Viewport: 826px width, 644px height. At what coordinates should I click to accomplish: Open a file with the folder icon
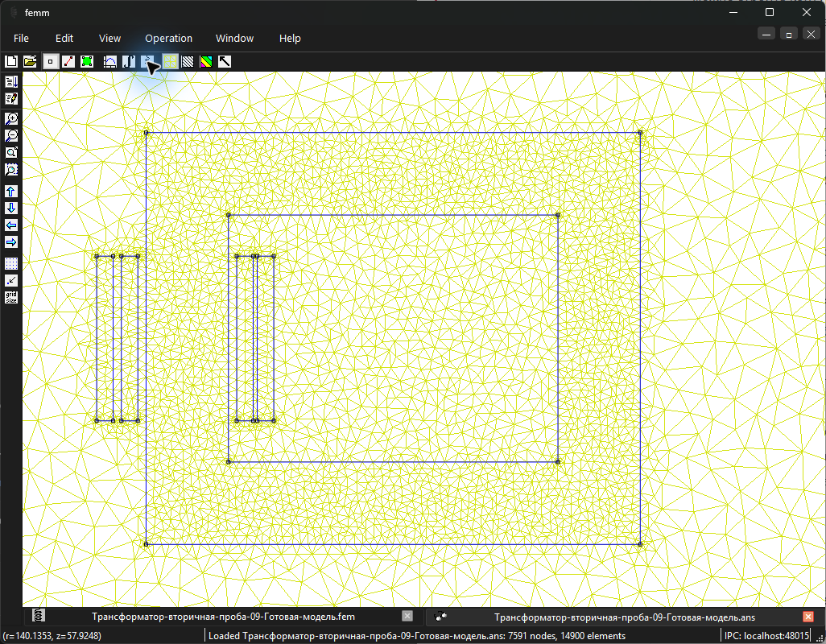point(30,62)
